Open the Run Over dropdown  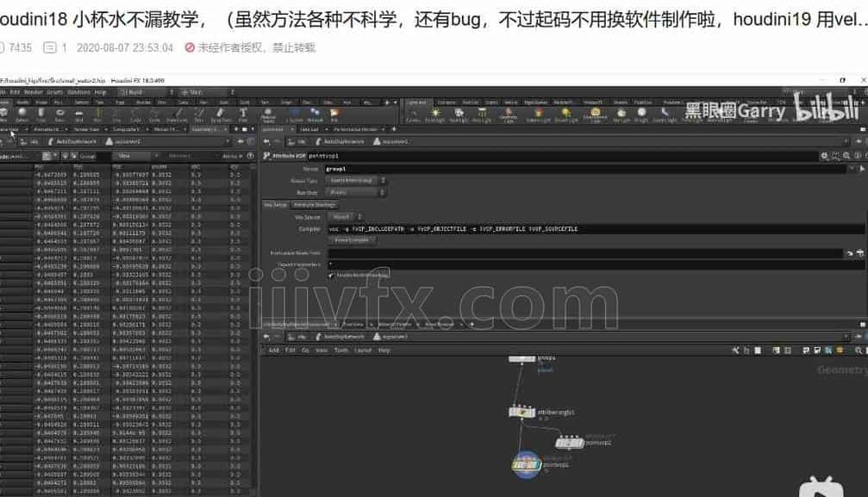[356, 192]
